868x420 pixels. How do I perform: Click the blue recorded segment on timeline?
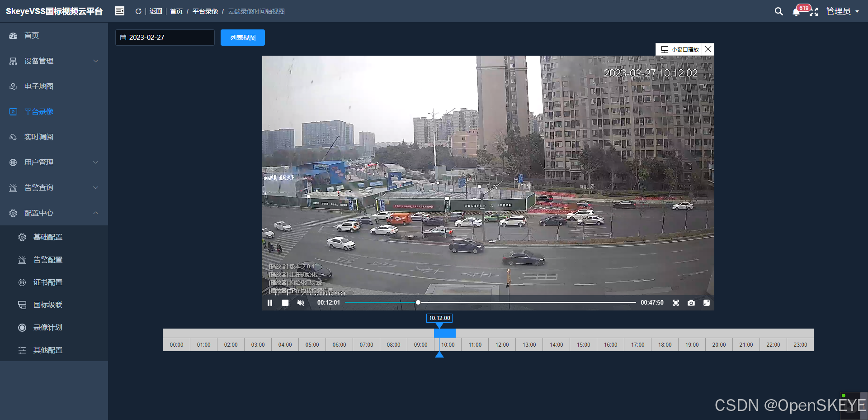(x=445, y=333)
